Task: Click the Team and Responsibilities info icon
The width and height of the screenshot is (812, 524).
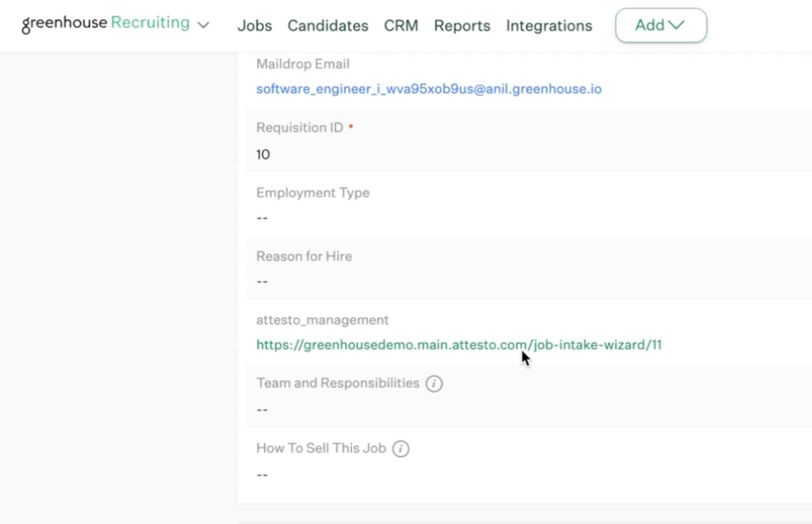Action: click(433, 383)
